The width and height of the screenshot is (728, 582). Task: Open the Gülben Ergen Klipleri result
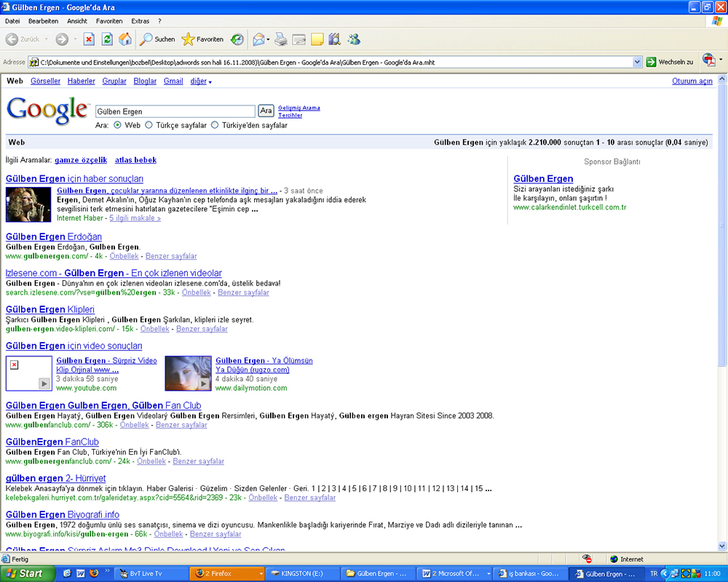coord(50,309)
